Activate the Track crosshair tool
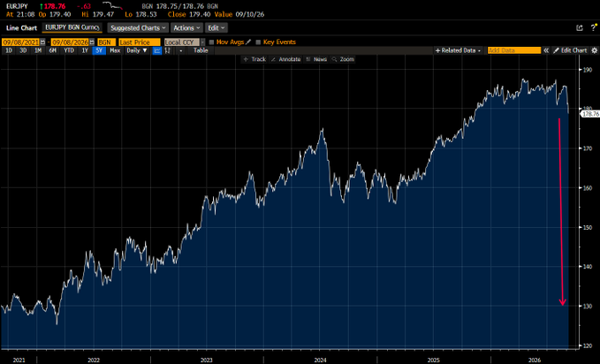The image size is (600, 364). tap(254, 59)
